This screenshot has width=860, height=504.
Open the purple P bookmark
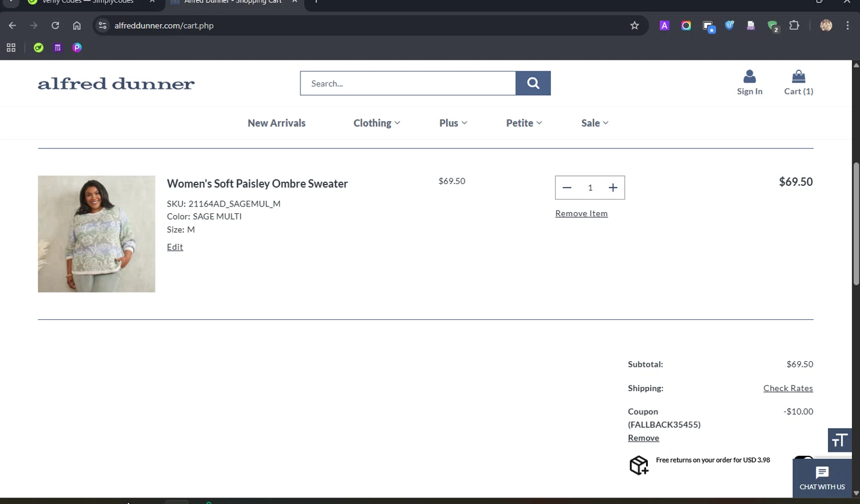pos(77,48)
